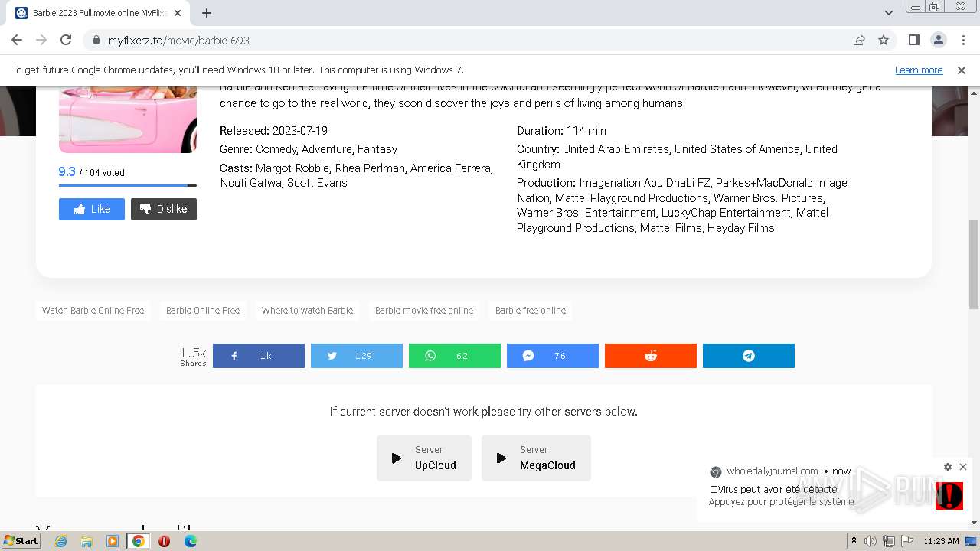Share on Twitter button with 129
The image size is (980, 551).
(357, 356)
